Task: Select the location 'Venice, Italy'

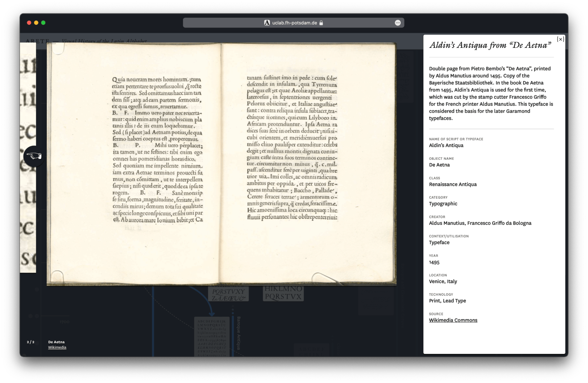Action: pos(443,281)
